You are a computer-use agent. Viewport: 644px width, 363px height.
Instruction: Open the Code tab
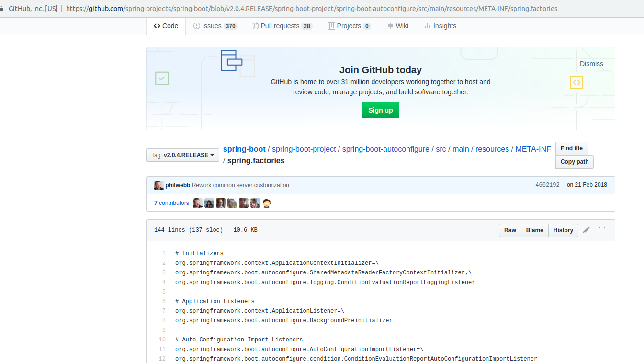[166, 26]
